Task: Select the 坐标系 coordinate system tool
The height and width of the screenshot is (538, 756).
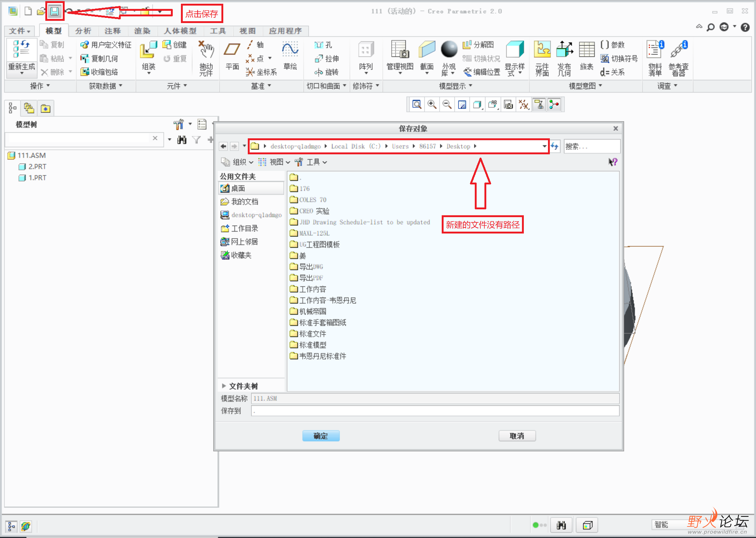Action: (261, 72)
